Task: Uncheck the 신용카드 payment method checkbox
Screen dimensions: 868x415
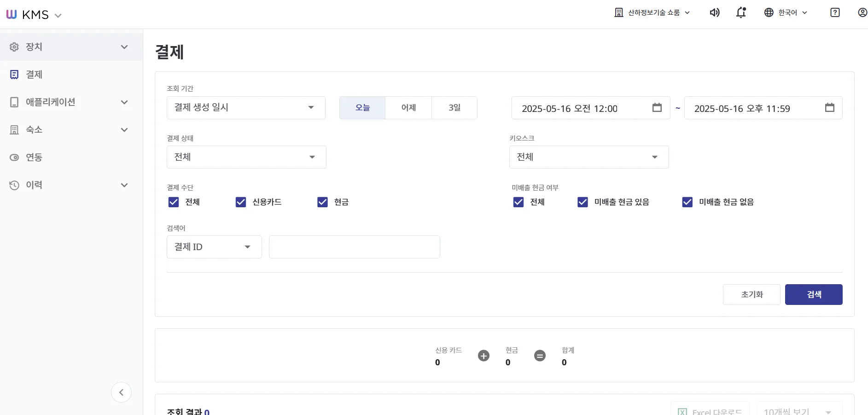Action: [x=241, y=202]
